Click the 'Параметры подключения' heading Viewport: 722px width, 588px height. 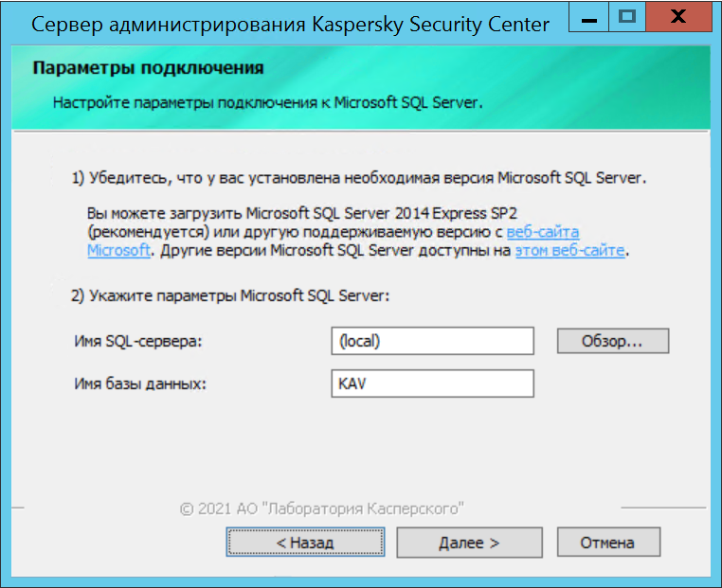[148, 69]
